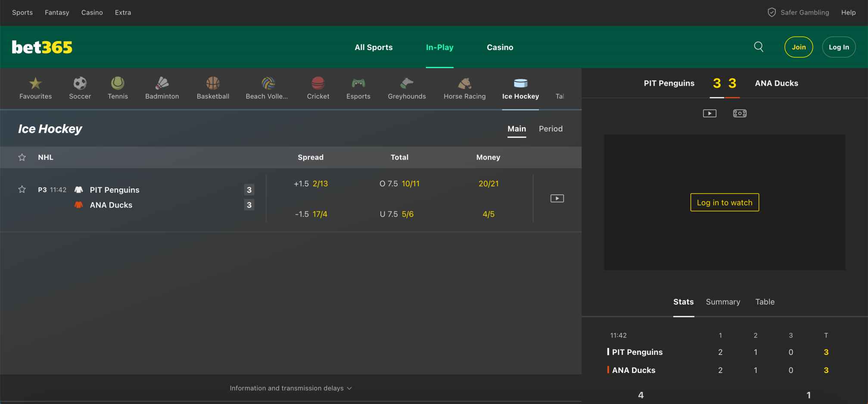Click the search magnifier icon
The image size is (868, 404).
pos(759,47)
